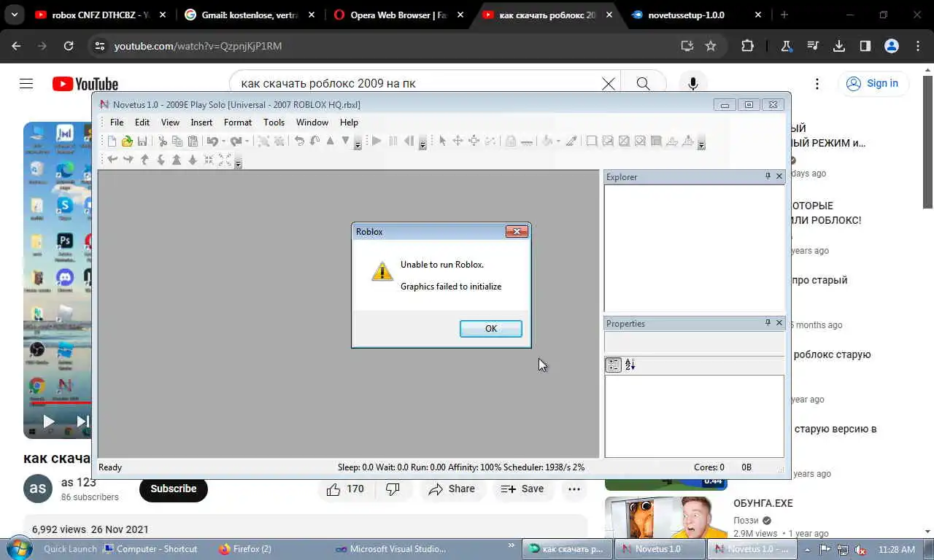The width and height of the screenshot is (934, 560).
Task: Switch to the Opera Web Browser tab
Action: tap(398, 15)
